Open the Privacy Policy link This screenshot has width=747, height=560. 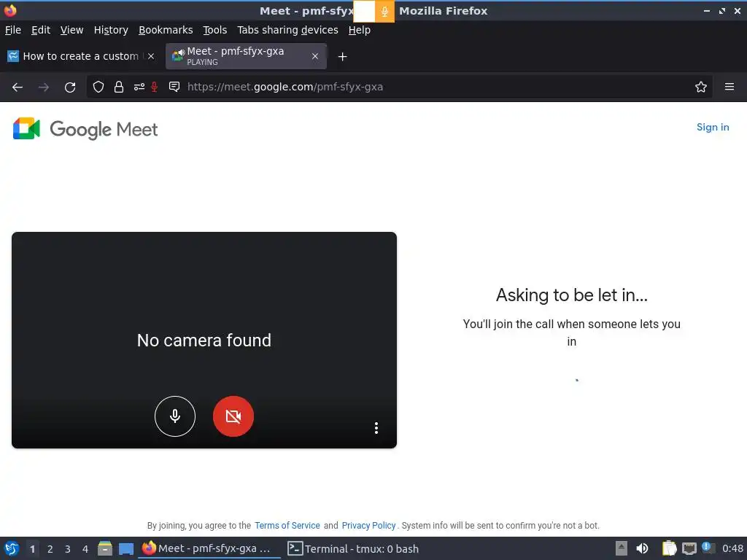tap(368, 525)
